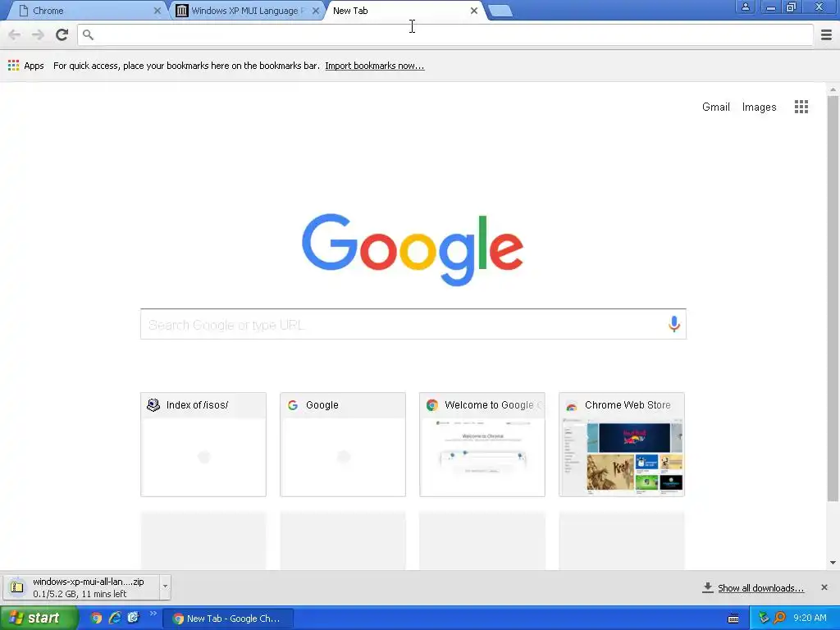This screenshot has height=630, width=840.
Task: Open the Chrome hamburger menu
Action: click(x=826, y=34)
